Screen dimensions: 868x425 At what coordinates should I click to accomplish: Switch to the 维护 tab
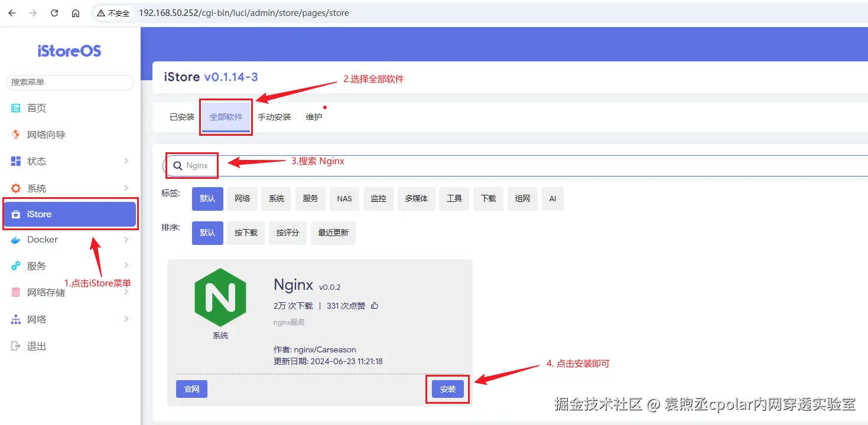click(314, 117)
